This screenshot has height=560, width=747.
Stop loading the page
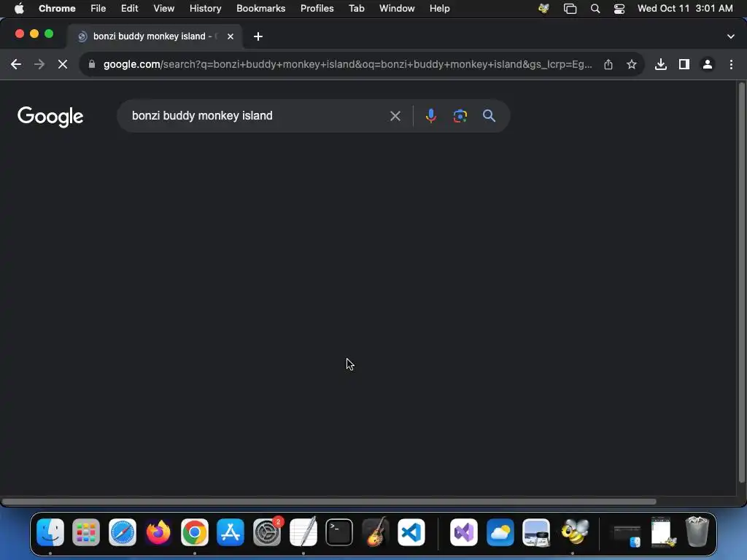[x=63, y=64]
